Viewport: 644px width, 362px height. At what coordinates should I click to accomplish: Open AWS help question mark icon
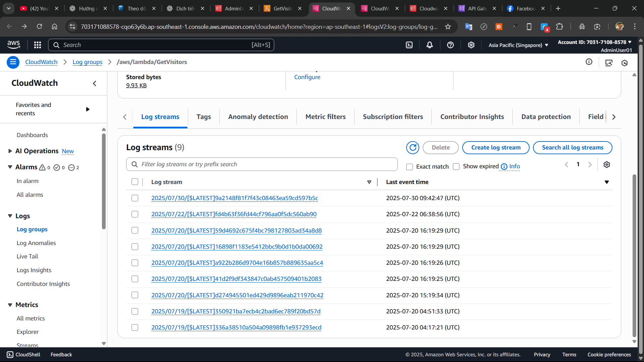coord(450,45)
